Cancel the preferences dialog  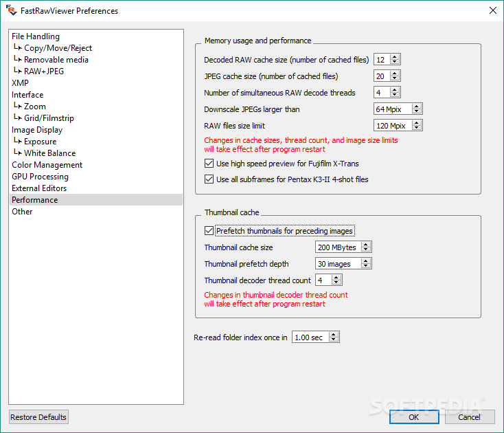coord(470,417)
